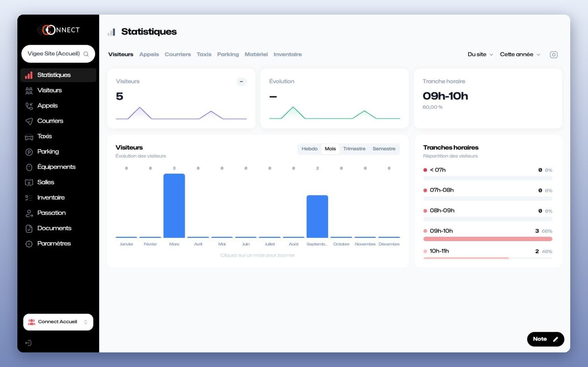Click the Mars bar in the chart
Image resolution: width=588 pixels, height=367 pixels.
tap(174, 206)
